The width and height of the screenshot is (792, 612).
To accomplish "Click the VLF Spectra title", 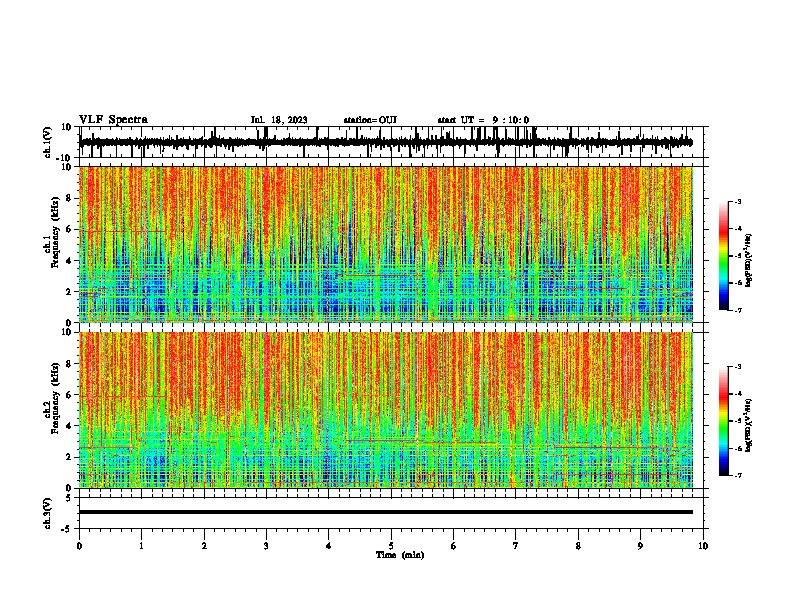I will pos(113,120).
